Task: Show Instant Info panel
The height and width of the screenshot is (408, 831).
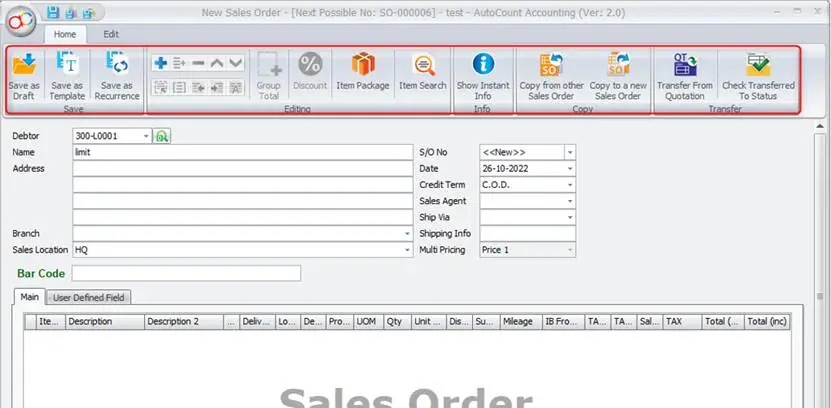Action: 483,76
